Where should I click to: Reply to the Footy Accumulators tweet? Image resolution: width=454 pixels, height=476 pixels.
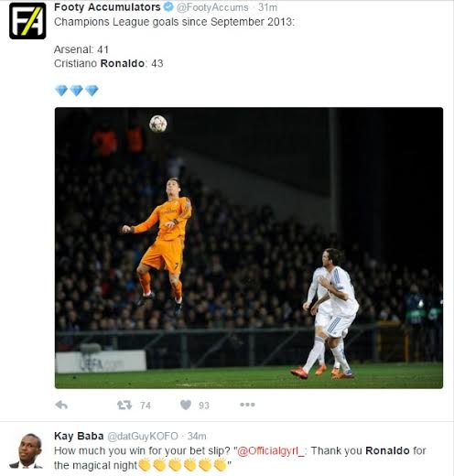61,405
